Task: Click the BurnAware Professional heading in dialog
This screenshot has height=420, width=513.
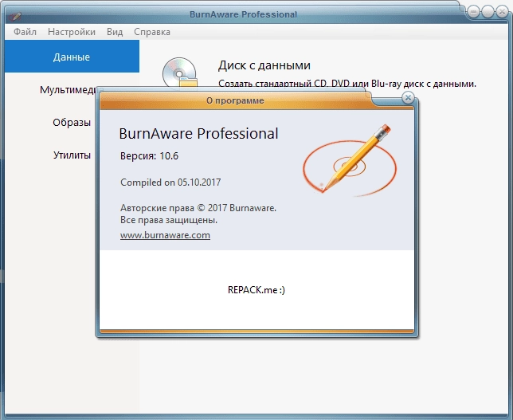Action: tap(198, 134)
